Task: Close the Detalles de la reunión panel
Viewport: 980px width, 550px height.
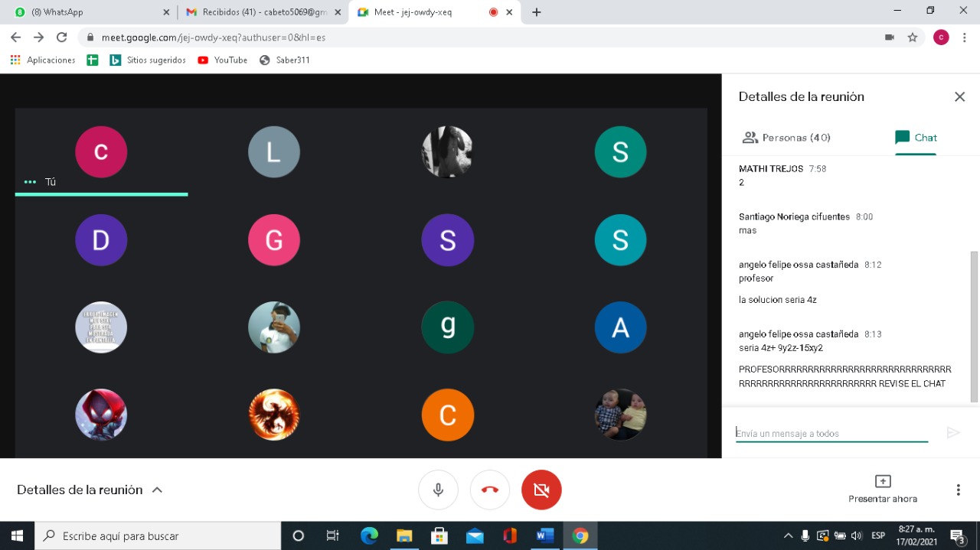Action: coord(959,96)
